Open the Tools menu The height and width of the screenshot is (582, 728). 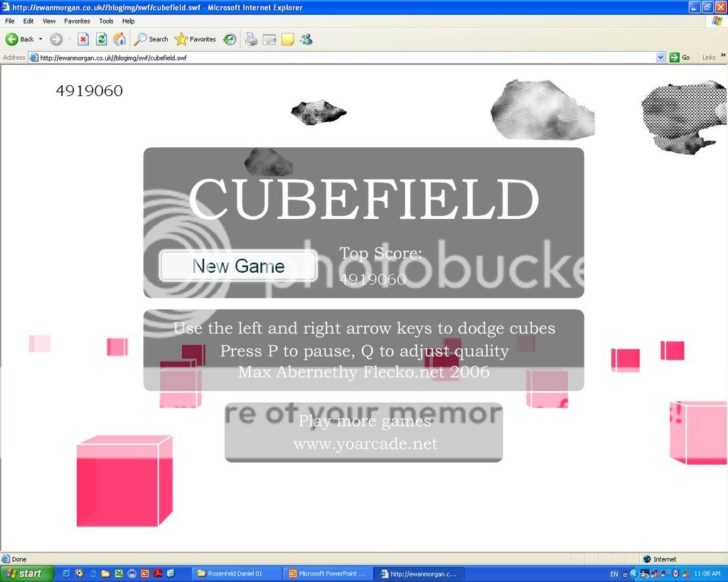coord(106,21)
